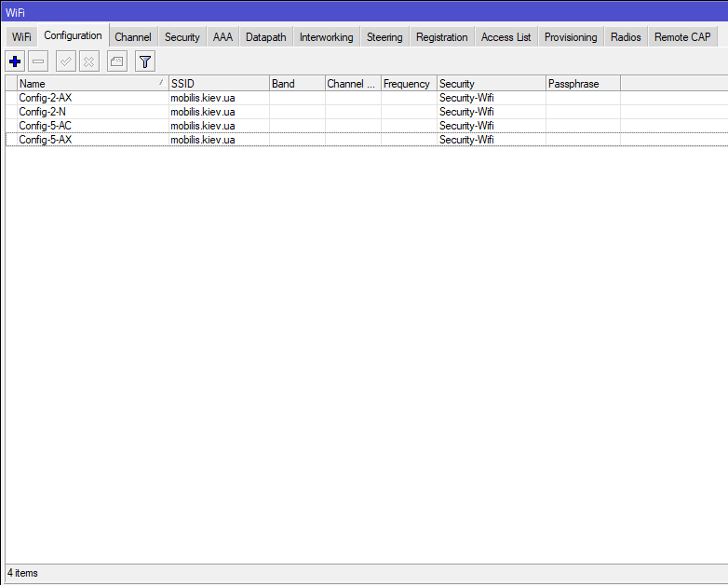The image size is (728, 585).
Task: Open the Filter funnel icon
Action: click(x=144, y=61)
